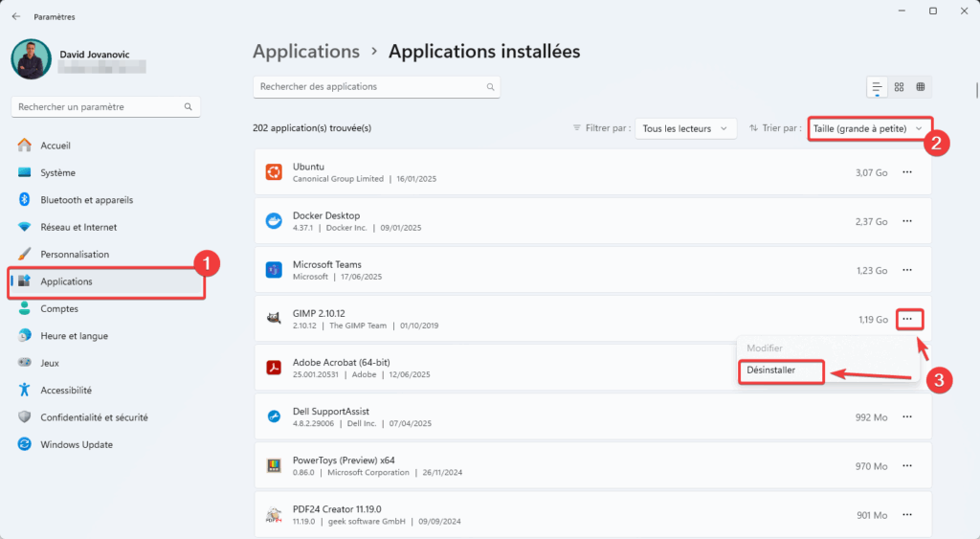980x539 pixels.
Task: Open the Accueil home icon
Action: pyautogui.click(x=24, y=146)
